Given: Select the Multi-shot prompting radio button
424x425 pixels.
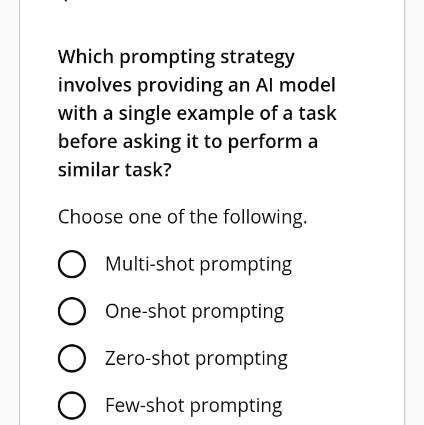Looking at the screenshot, I should tap(72, 264).
